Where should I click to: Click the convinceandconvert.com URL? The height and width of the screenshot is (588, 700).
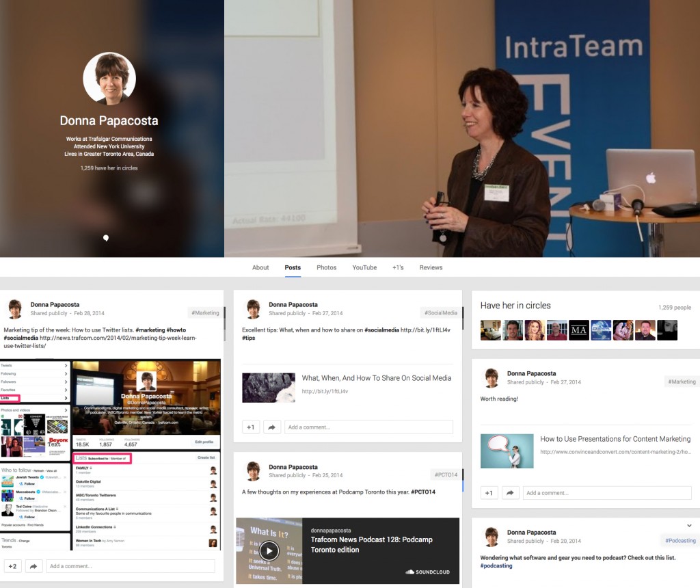point(615,452)
